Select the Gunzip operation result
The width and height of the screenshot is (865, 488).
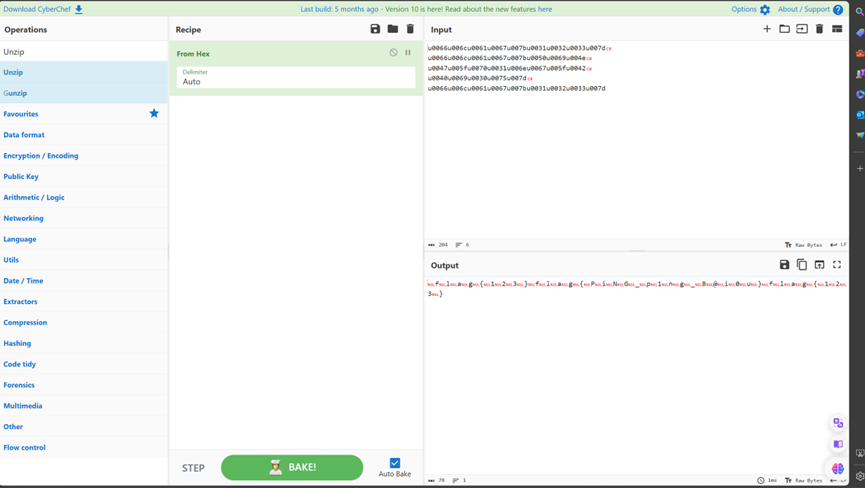point(84,93)
